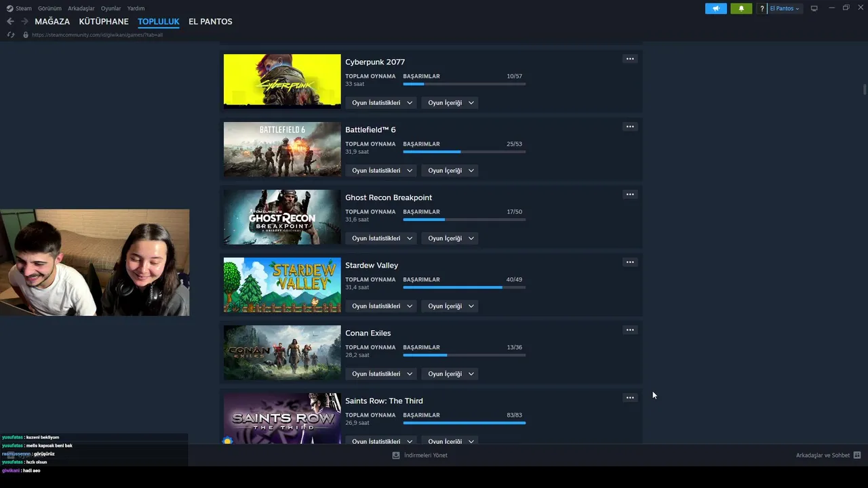Open the EL PANTOS profile tab
Image resolution: width=868 pixels, height=488 pixels.
210,22
